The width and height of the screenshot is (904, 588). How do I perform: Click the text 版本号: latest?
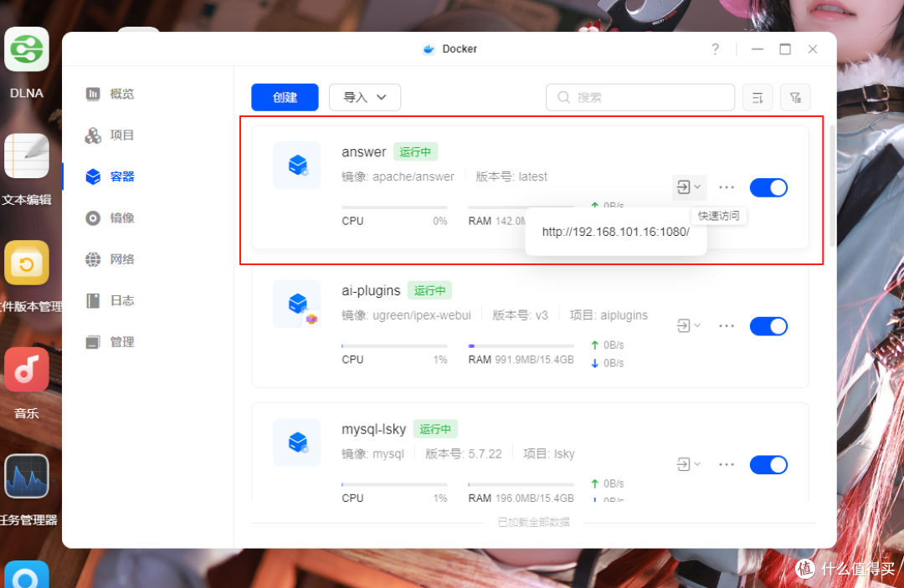(511, 176)
